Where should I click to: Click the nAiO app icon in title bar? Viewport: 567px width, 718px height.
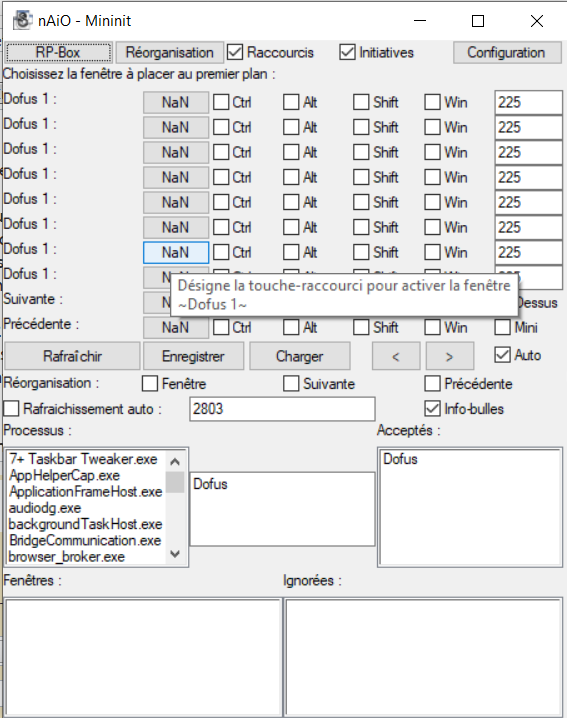22,21
